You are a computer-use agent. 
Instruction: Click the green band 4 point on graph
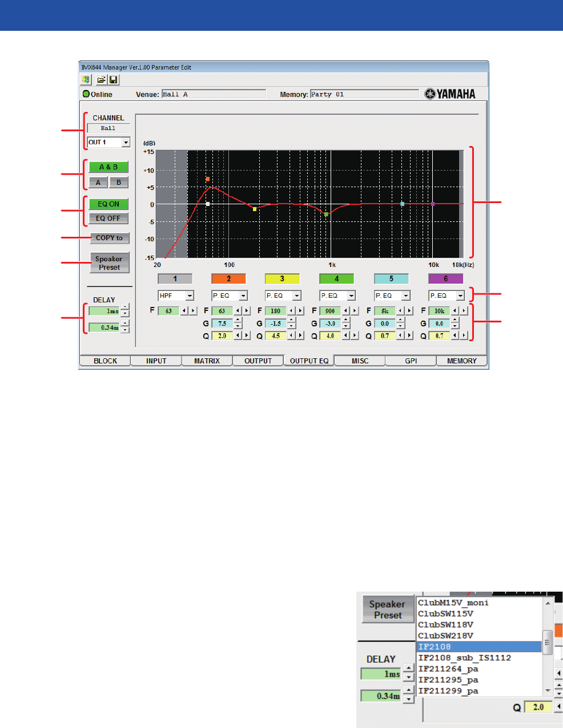click(326, 215)
